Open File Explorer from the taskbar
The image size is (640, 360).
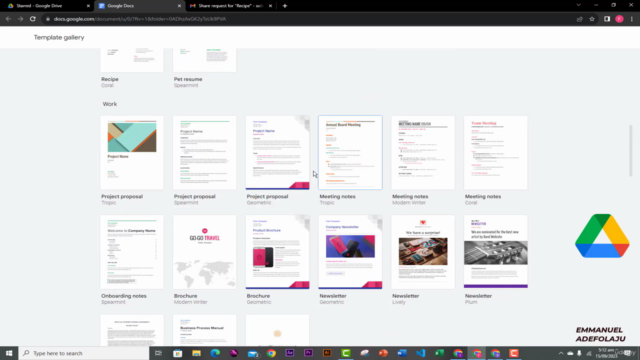pyautogui.click(x=196, y=353)
